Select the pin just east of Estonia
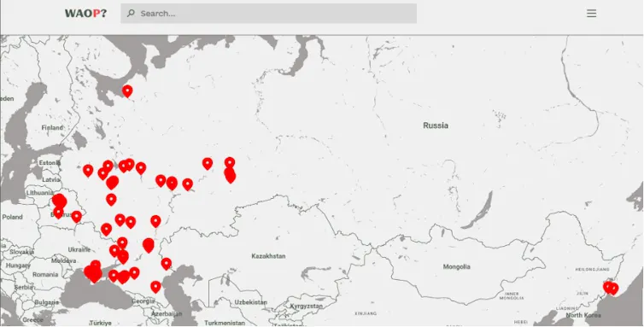644x327 pixels. click(88, 170)
